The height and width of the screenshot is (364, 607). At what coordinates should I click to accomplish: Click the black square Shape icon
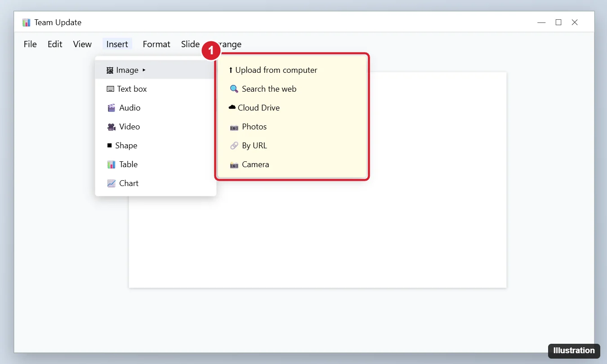pos(109,146)
